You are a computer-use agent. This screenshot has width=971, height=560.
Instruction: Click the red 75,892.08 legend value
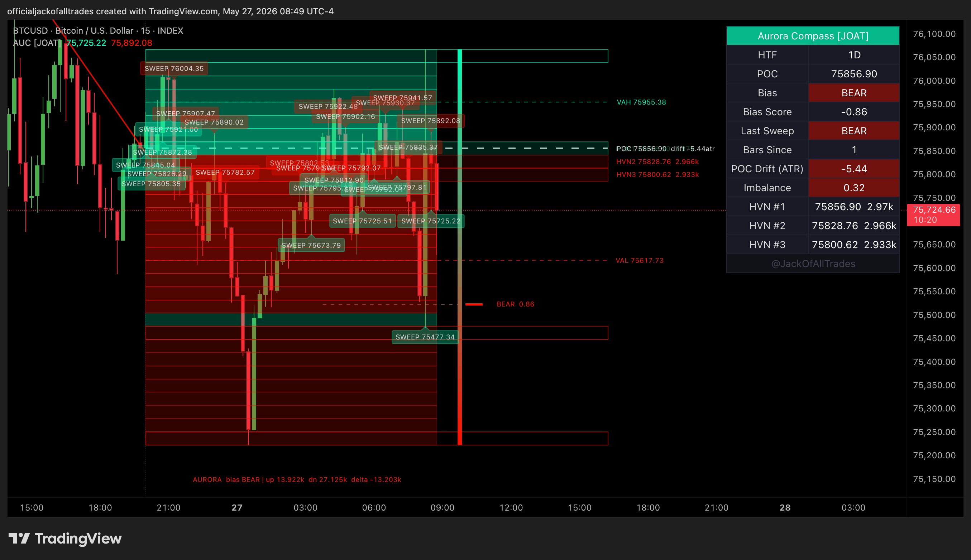(x=131, y=43)
